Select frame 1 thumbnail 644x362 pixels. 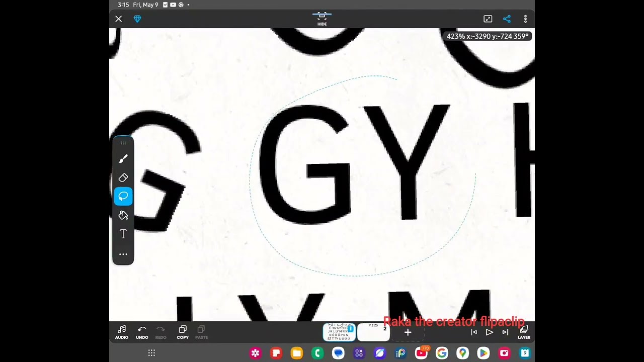coord(339,332)
